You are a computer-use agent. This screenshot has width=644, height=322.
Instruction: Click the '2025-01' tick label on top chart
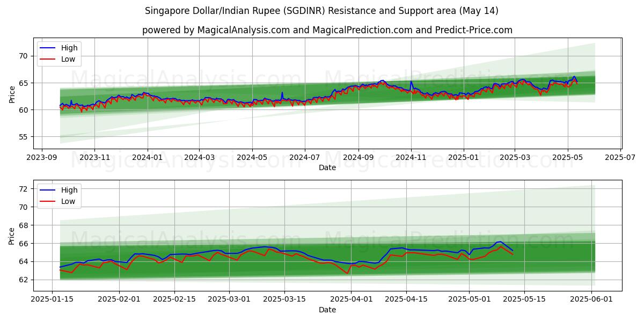463,157
